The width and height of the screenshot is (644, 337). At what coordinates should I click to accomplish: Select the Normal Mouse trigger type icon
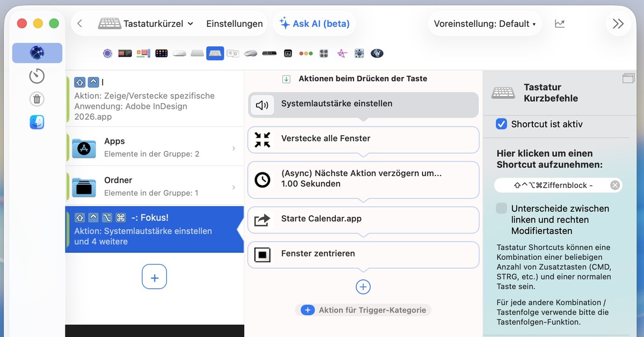251,53
